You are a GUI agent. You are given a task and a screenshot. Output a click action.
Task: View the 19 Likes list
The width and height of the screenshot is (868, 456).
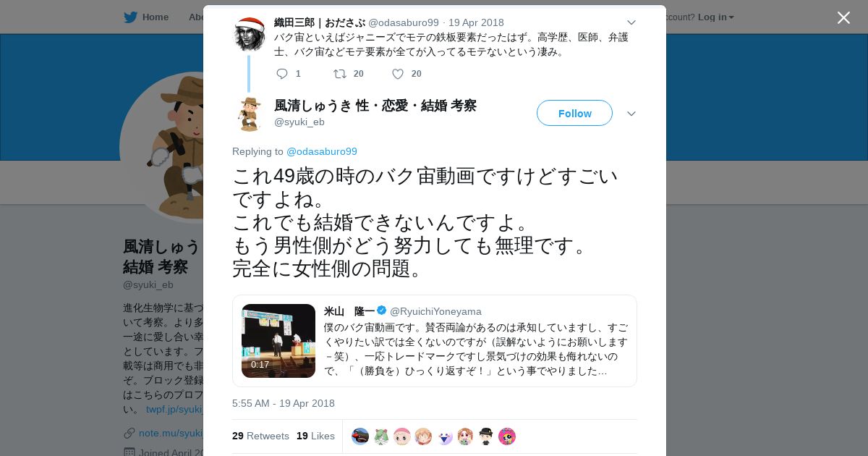(315, 436)
